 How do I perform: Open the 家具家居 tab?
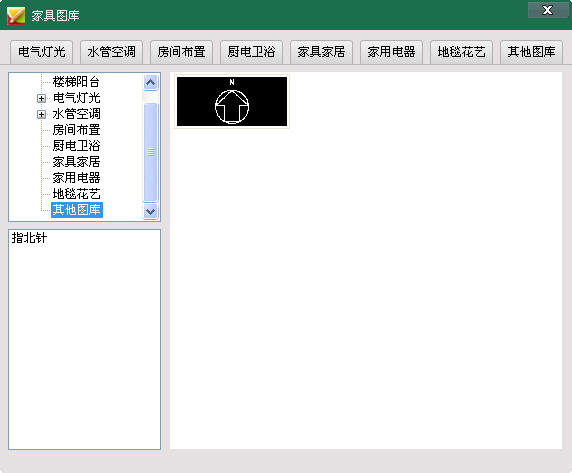[x=321, y=52]
